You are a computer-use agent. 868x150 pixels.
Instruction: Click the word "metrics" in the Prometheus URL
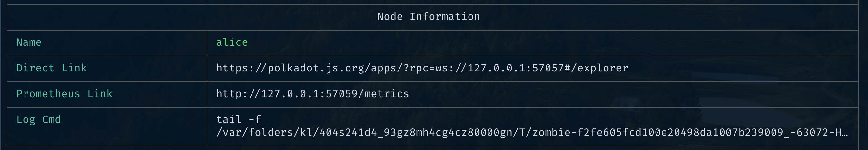coord(387,94)
